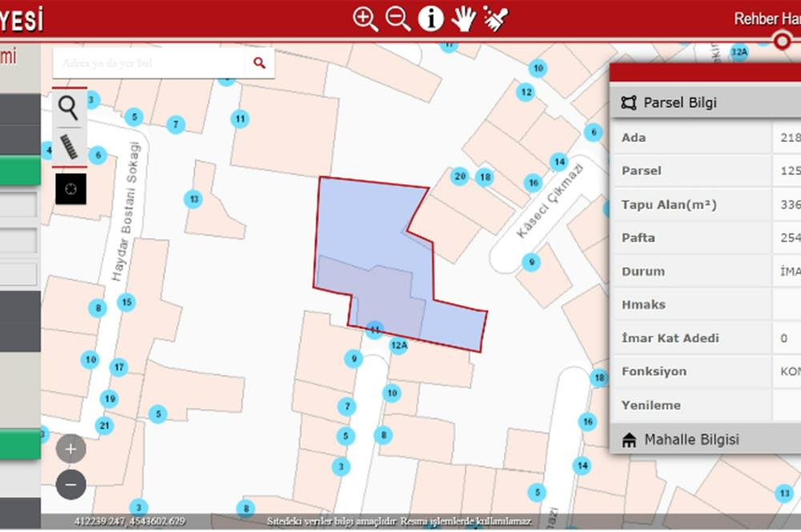801x532 pixels.
Task: Click door number marker 12A near parcel
Action: (x=398, y=345)
